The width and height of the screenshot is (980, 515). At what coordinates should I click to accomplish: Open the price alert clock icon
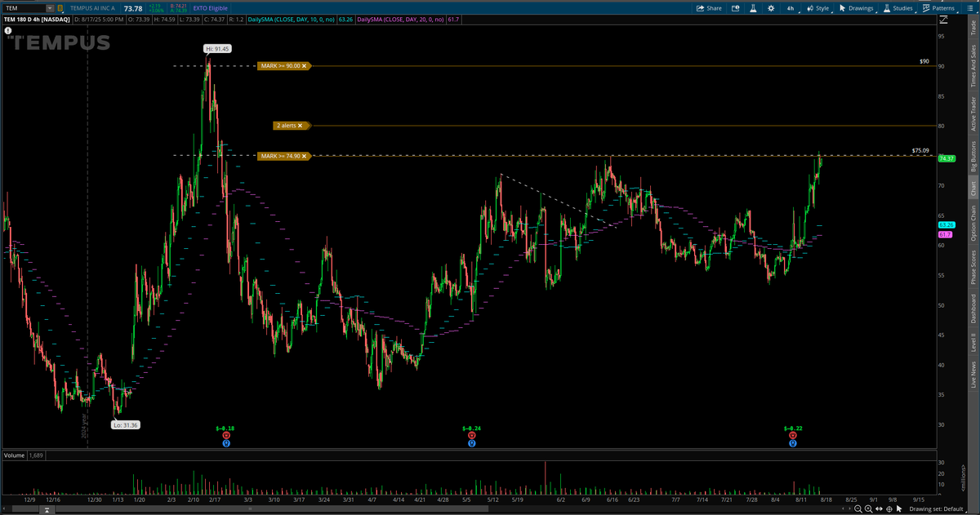735,8
